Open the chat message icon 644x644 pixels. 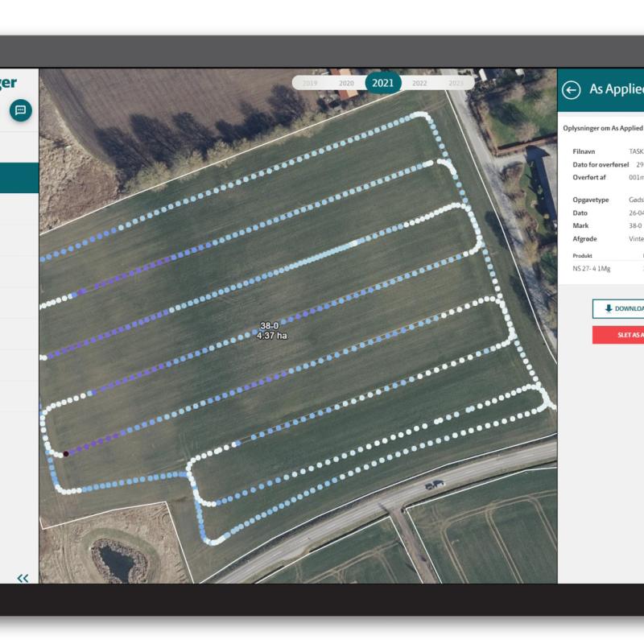click(21, 110)
